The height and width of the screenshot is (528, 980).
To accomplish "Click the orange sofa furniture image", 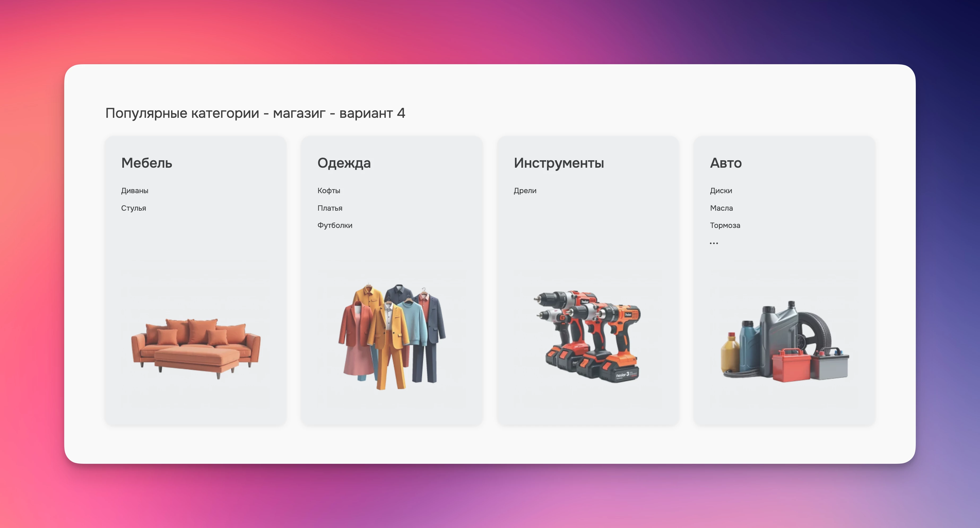I will pos(196,348).
